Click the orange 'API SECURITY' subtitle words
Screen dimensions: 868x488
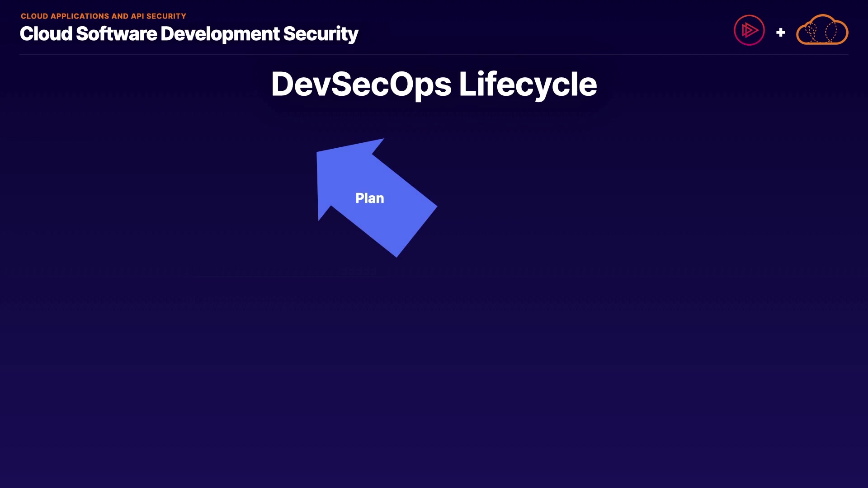(158, 16)
